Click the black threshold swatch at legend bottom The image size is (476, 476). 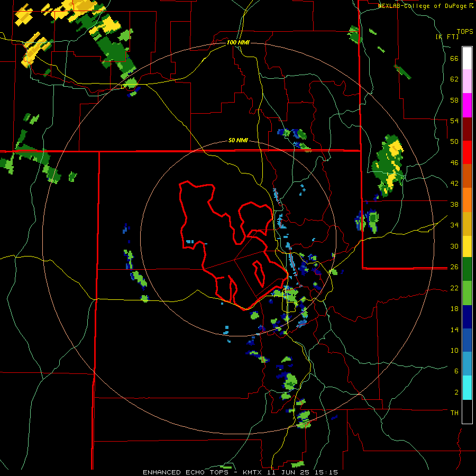467,411
